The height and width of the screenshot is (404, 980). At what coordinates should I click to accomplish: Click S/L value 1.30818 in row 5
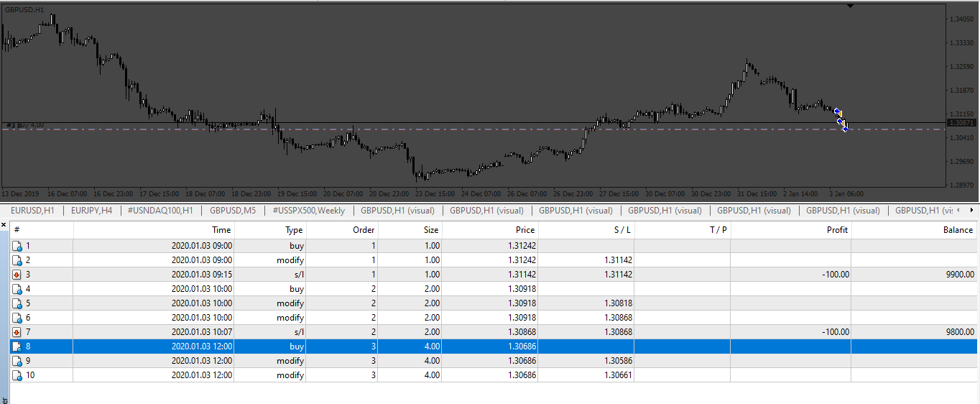pyautogui.click(x=617, y=303)
